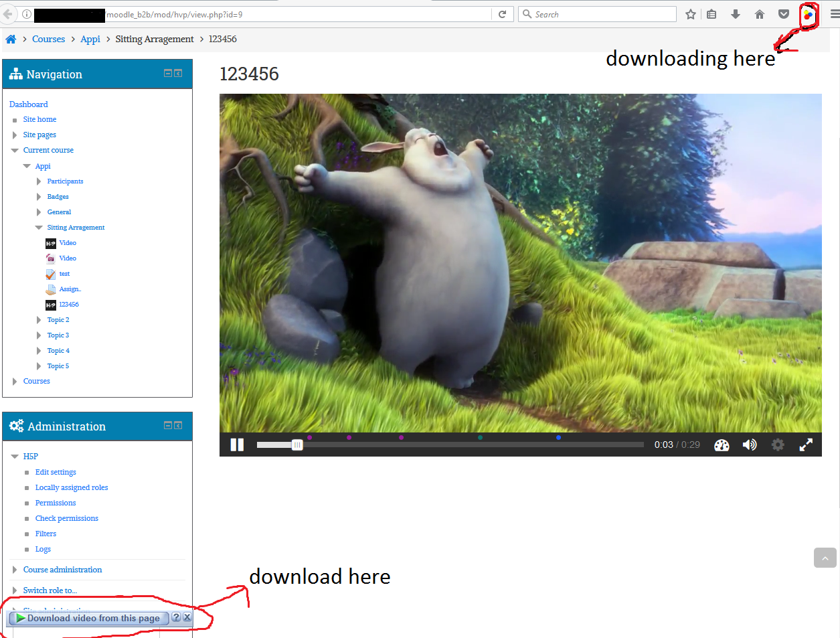Expand the Badges node
Screen dimensions: 840x638
(x=39, y=197)
